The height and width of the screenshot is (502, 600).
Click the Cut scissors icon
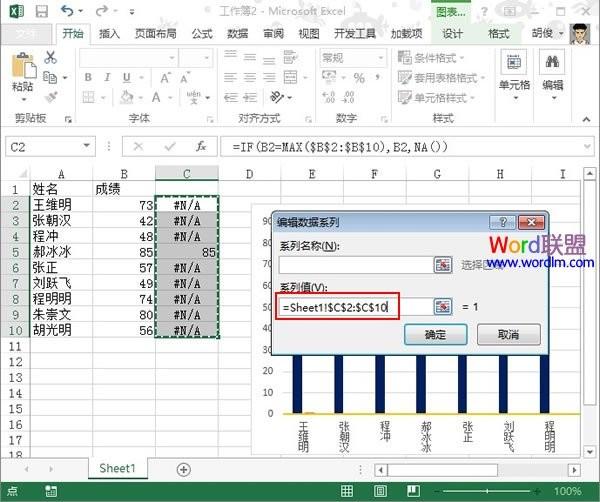(x=51, y=58)
